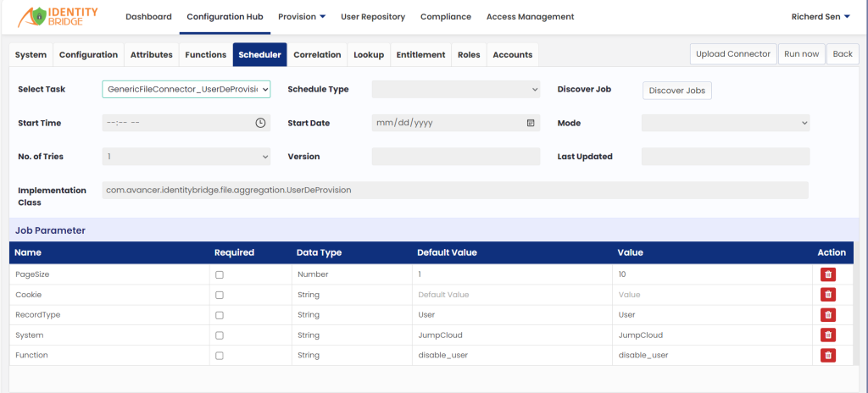
Task: Click the PageSize Value field showing 10
Action: pos(712,274)
